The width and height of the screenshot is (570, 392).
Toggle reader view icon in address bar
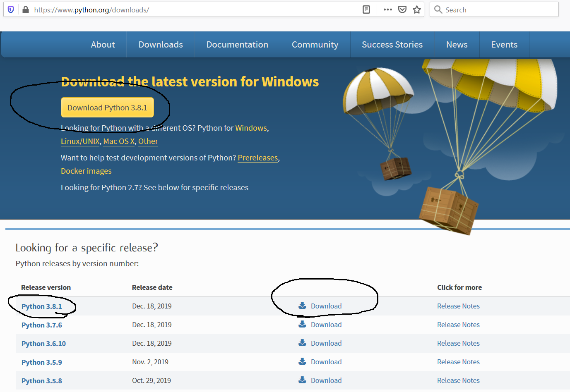point(366,10)
